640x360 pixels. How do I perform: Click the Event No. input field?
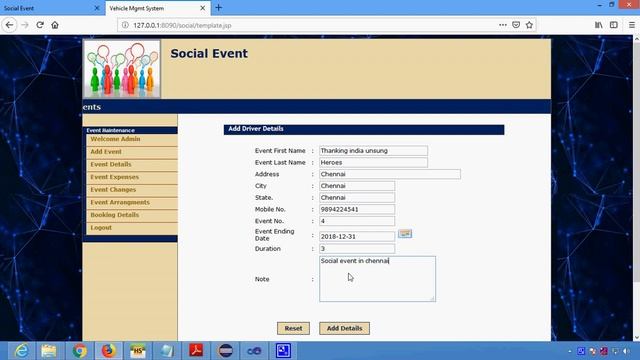point(357,221)
